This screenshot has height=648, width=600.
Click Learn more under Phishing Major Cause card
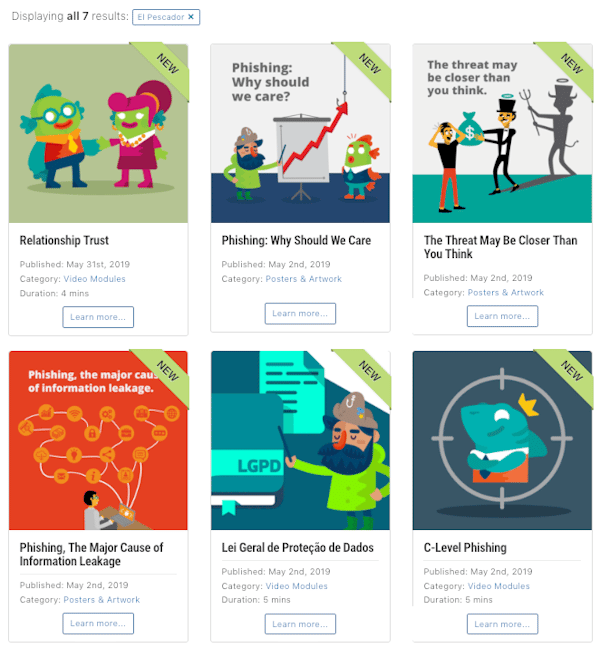pyautogui.click(x=98, y=623)
